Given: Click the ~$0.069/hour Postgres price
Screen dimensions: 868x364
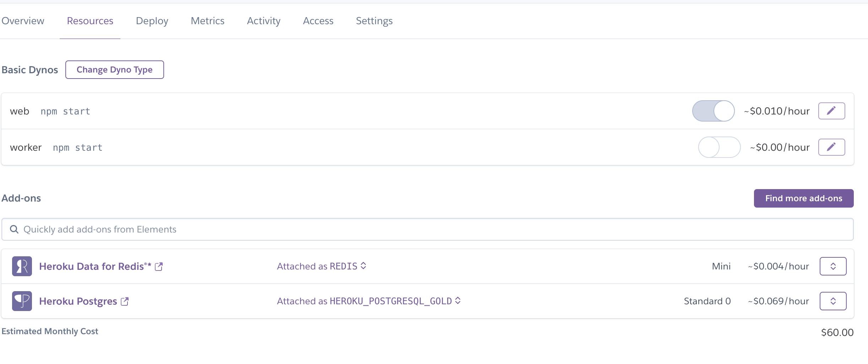Looking at the screenshot, I should pos(779,301).
